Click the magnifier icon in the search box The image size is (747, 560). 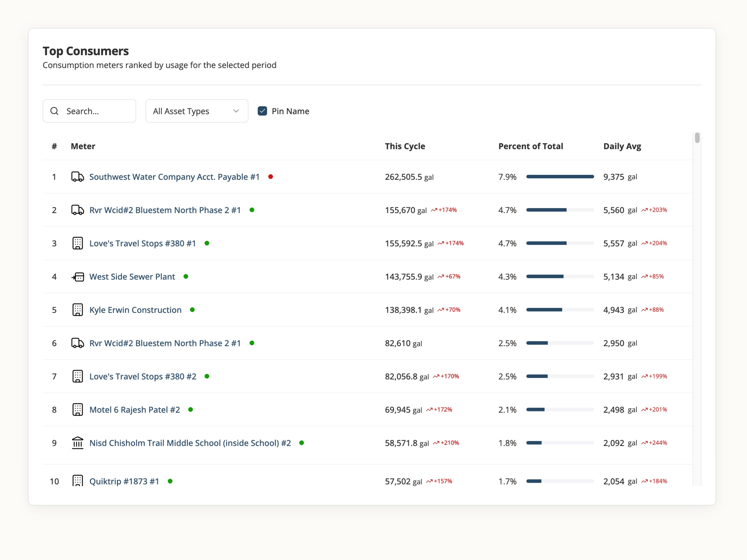(54, 111)
